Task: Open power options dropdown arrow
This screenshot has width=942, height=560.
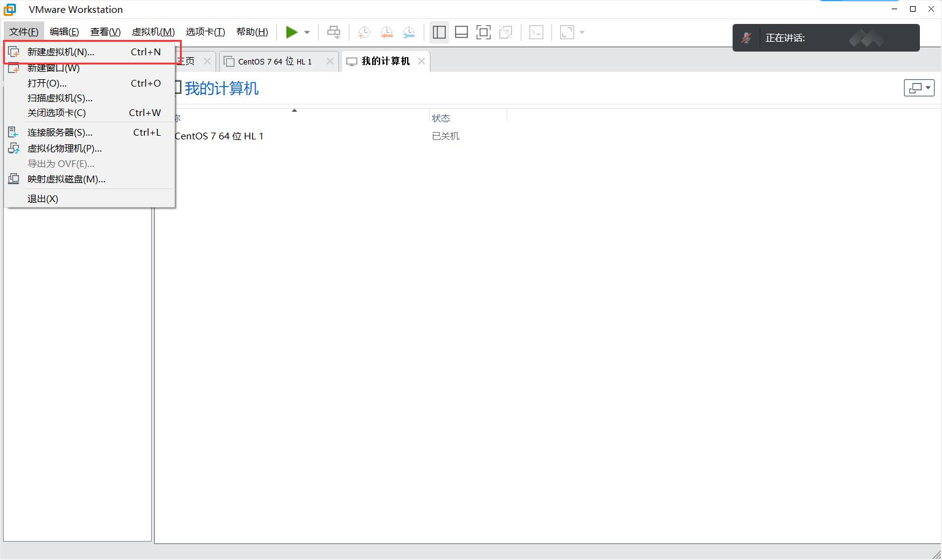Action: click(307, 33)
